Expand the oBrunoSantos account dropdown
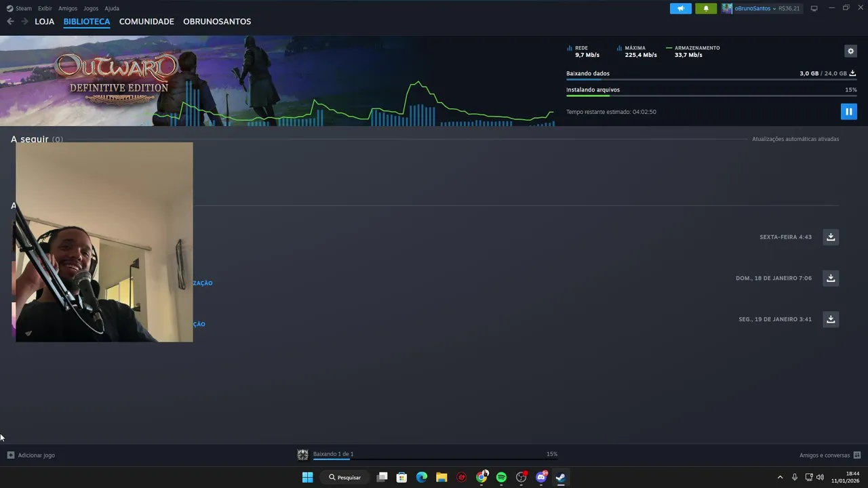 (774, 9)
